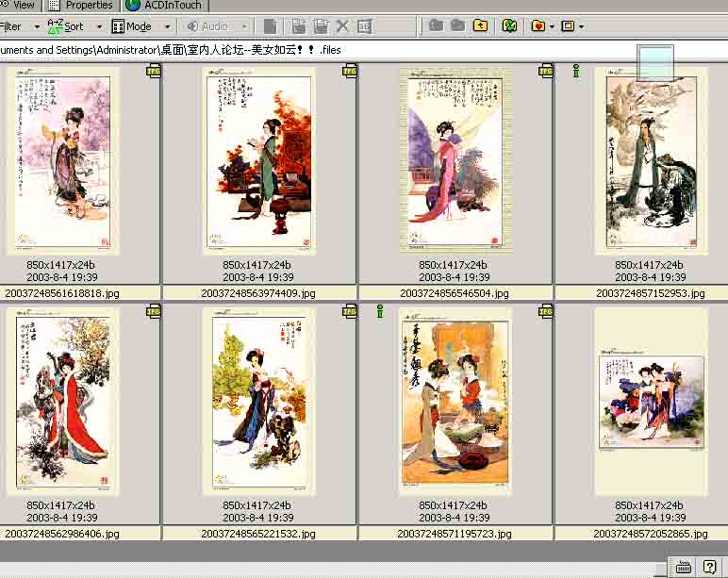This screenshot has height=578, width=728.
Task: Click the file Properties toolbar icon
Action: coord(364,26)
